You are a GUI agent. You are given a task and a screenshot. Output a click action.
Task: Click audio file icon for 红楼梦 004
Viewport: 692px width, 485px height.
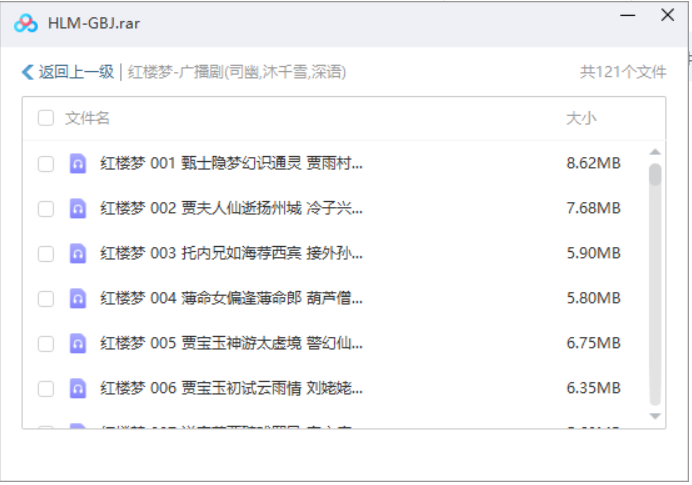point(77,299)
